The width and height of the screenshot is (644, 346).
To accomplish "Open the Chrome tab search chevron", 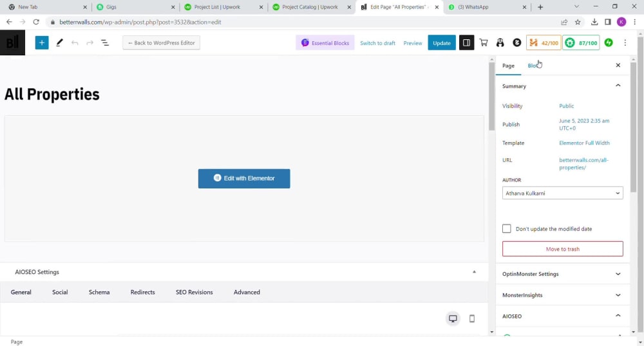I will coord(576,6).
